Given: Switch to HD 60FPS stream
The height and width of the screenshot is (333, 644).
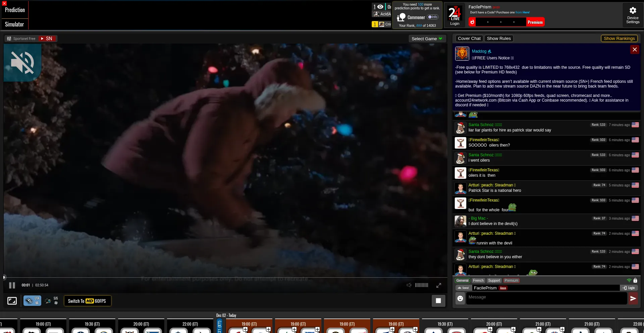Looking at the screenshot, I should [87, 301].
